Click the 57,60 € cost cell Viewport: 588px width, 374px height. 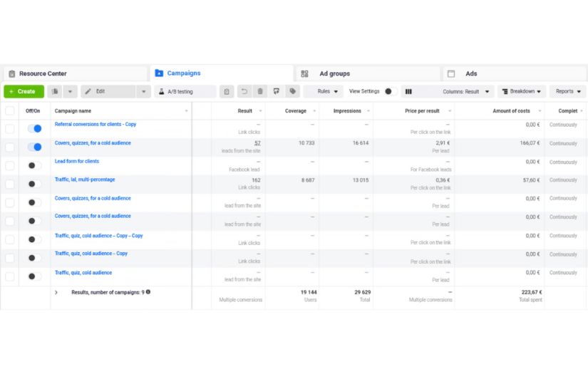tap(532, 180)
